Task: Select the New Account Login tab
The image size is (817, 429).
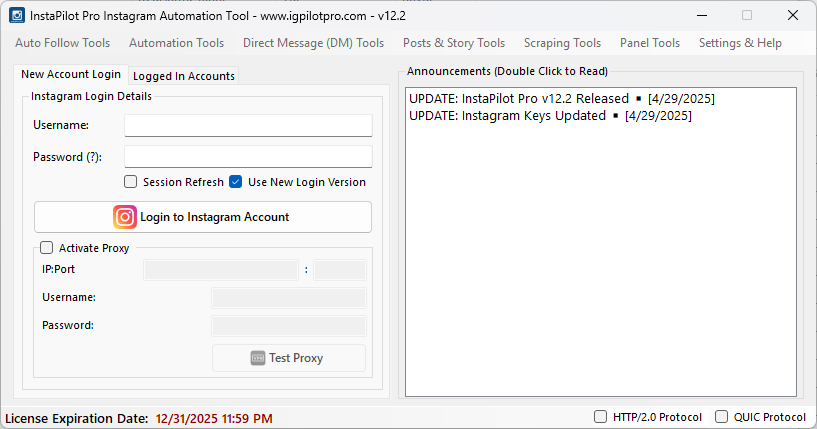Action: 71,74
